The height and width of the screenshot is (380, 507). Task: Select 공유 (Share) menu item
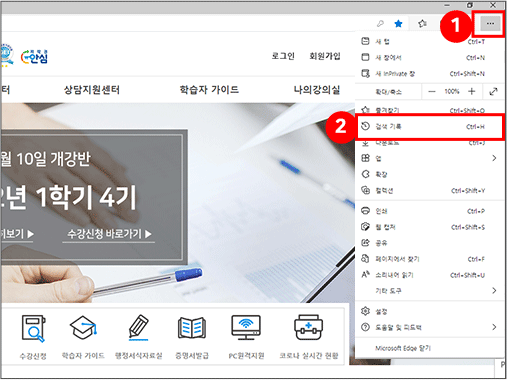(x=430, y=243)
